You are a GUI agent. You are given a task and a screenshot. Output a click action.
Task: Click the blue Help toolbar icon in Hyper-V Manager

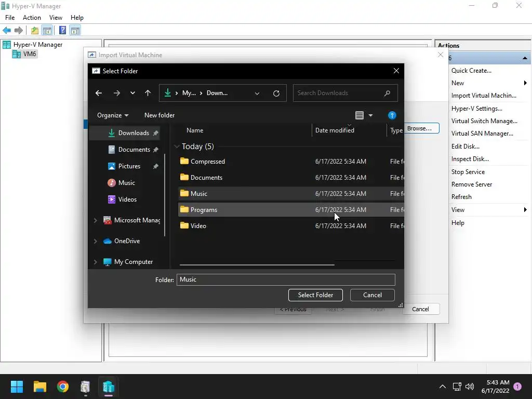pyautogui.click(x=62, y=31)
